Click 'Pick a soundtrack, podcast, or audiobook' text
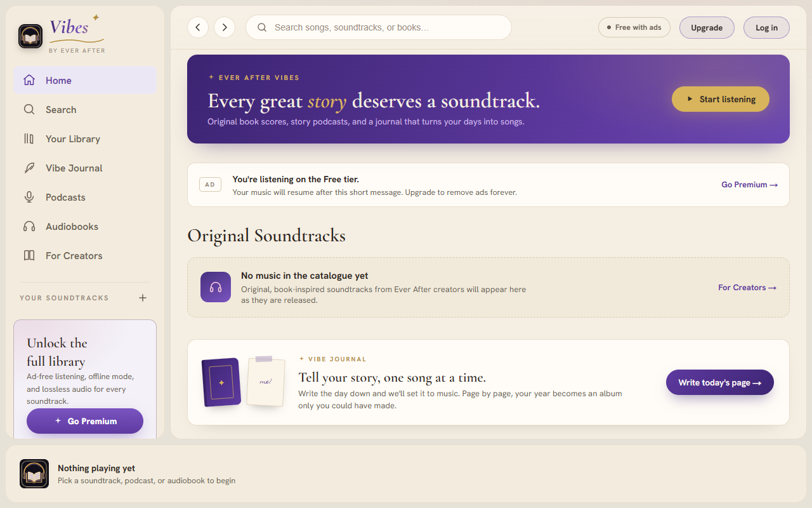This screenshot has width=812, height=508. [x=147, y=481]
